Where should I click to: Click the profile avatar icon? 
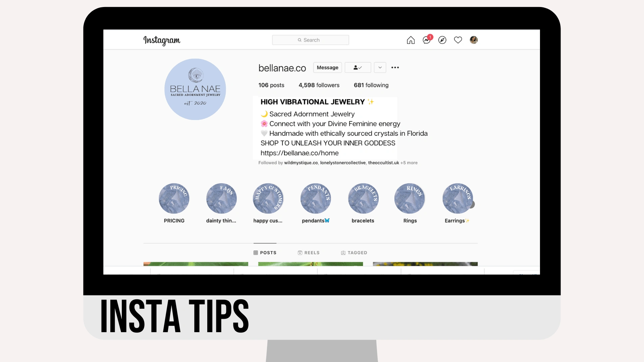coord(474,40)
